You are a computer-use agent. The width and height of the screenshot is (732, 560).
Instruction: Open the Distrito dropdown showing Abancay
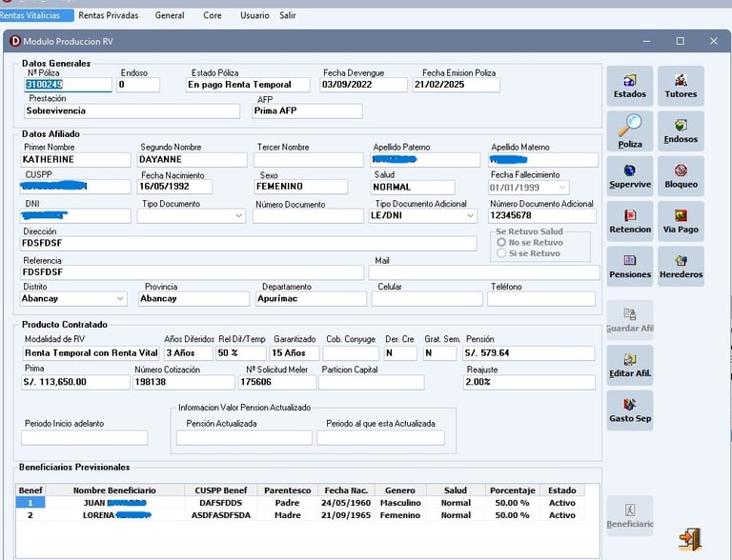tap(120, 299)
